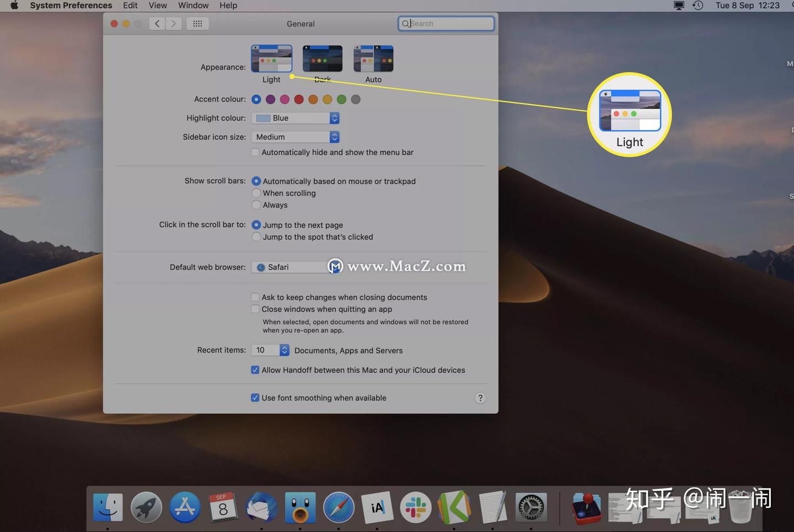794x532 pixels.
Task: Choose the yellow accent colour
Action: tap(328, 99)
